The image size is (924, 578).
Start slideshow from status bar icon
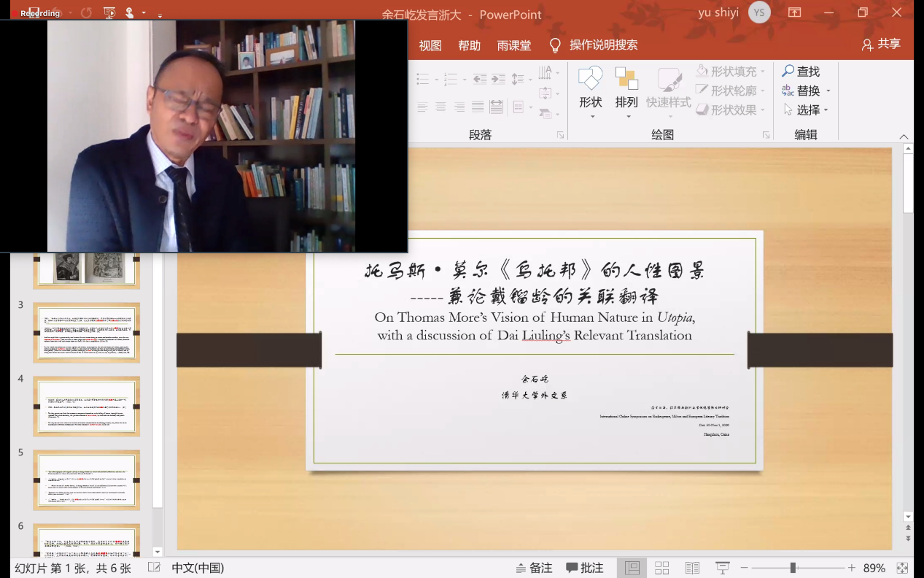pyautogui.click(x=722, y=568)
